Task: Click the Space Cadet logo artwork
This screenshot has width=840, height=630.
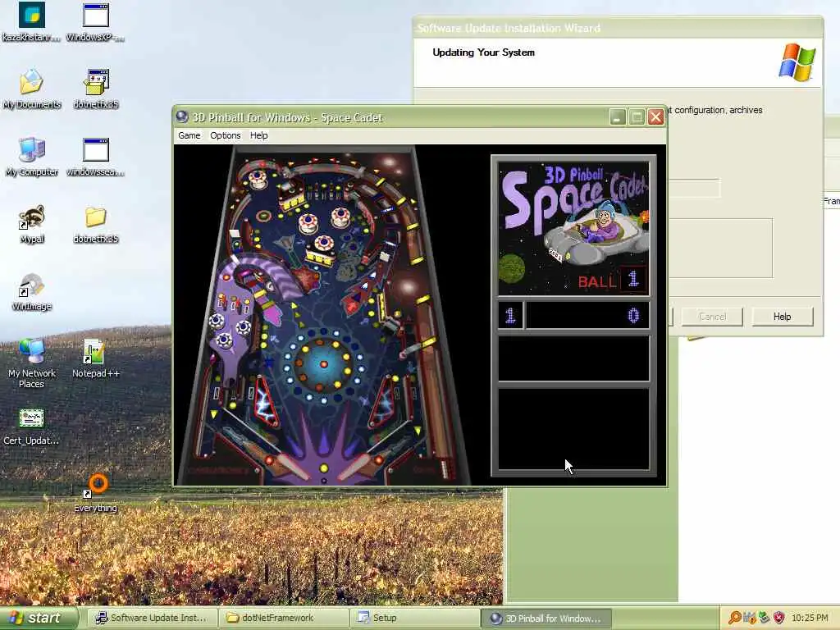Action: (x=573, y=228)
